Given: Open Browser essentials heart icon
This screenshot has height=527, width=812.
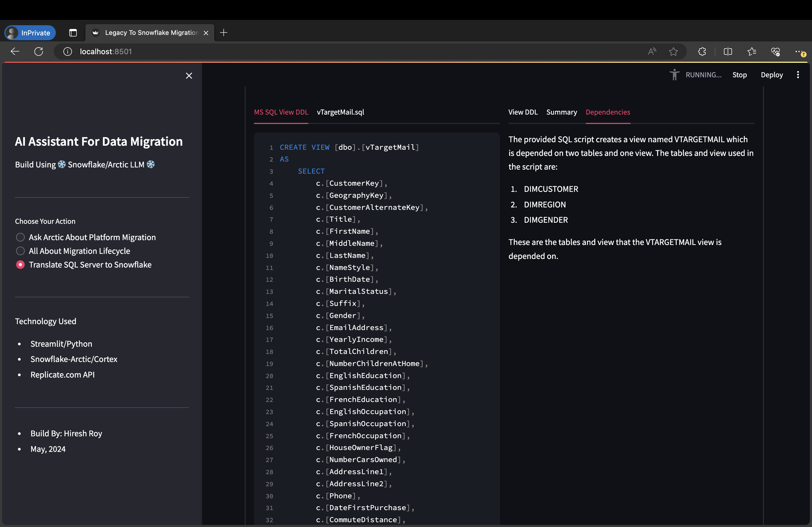Looking at the screenshot, I should click(x=775, y=52).
